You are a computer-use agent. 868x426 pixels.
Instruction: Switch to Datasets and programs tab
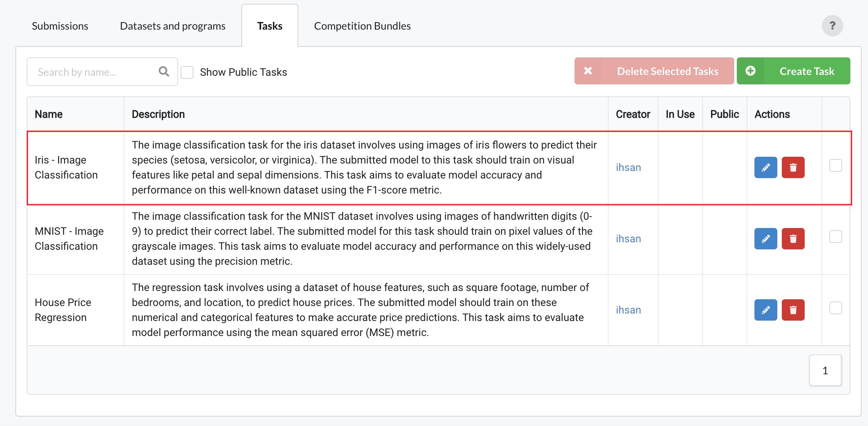172,25
